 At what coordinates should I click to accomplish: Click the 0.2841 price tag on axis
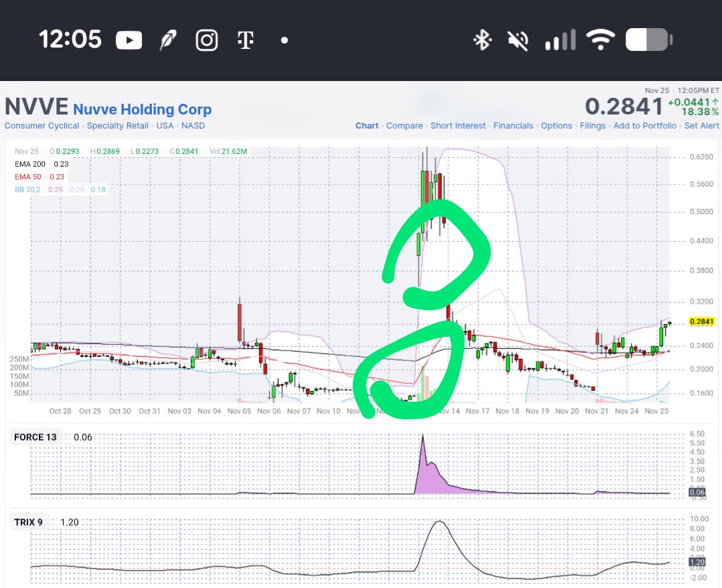coord(701,321)
